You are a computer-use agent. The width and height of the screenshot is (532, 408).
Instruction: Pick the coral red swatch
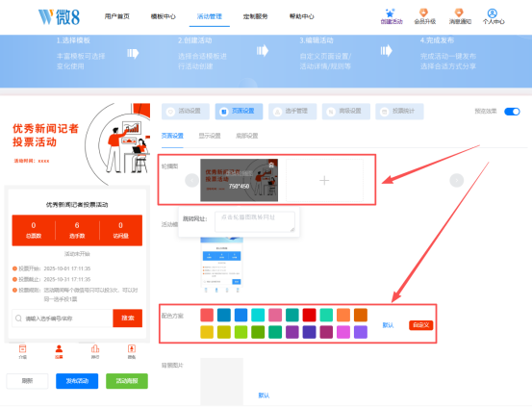207,315
